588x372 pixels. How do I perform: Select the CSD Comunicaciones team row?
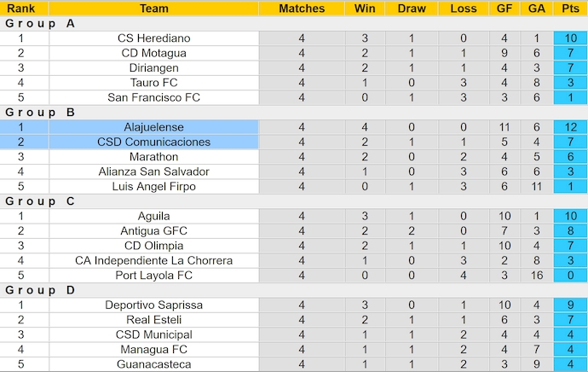click(153, 142)
